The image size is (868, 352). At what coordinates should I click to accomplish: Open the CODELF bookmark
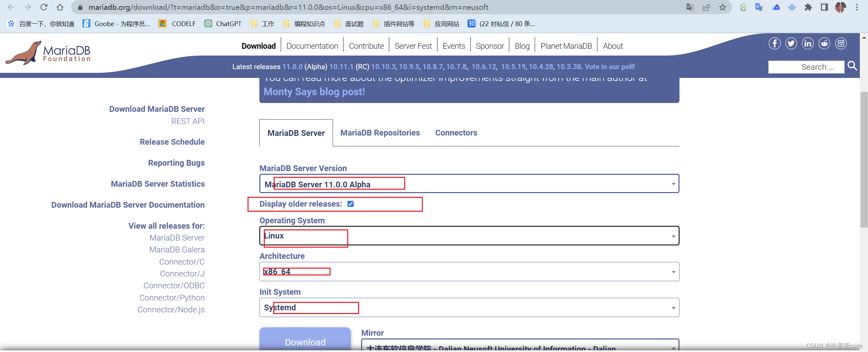coord(177,24)
